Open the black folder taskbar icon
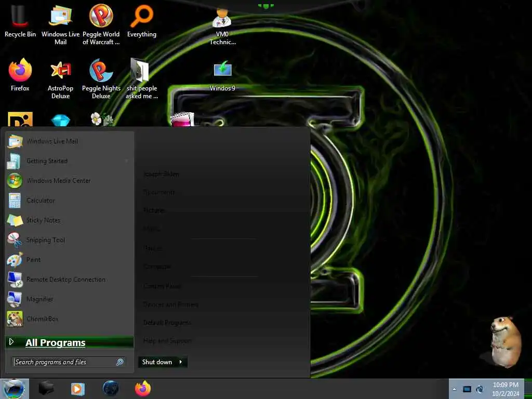The width and height of the screenshot is (532, 399). click(46, 389)
